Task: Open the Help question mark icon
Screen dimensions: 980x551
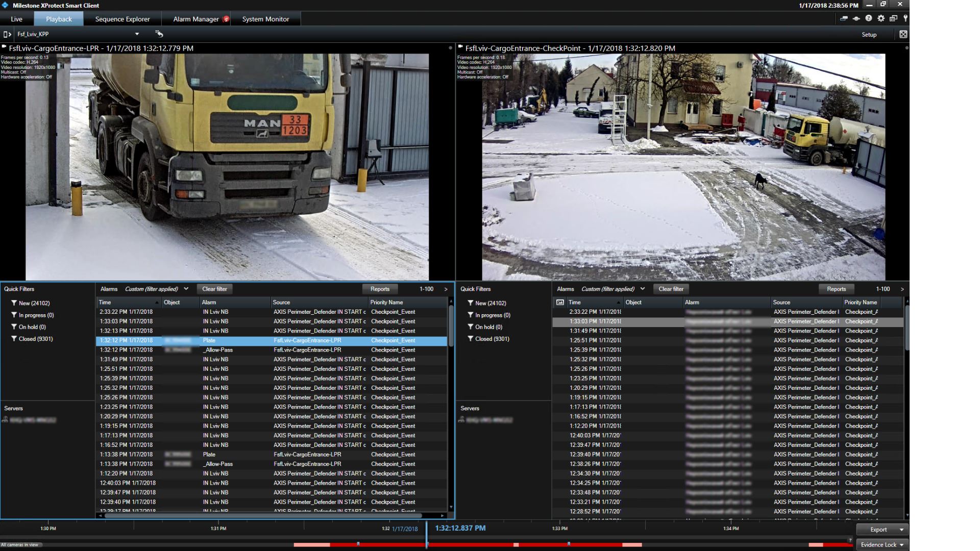Action: (869, 18)
